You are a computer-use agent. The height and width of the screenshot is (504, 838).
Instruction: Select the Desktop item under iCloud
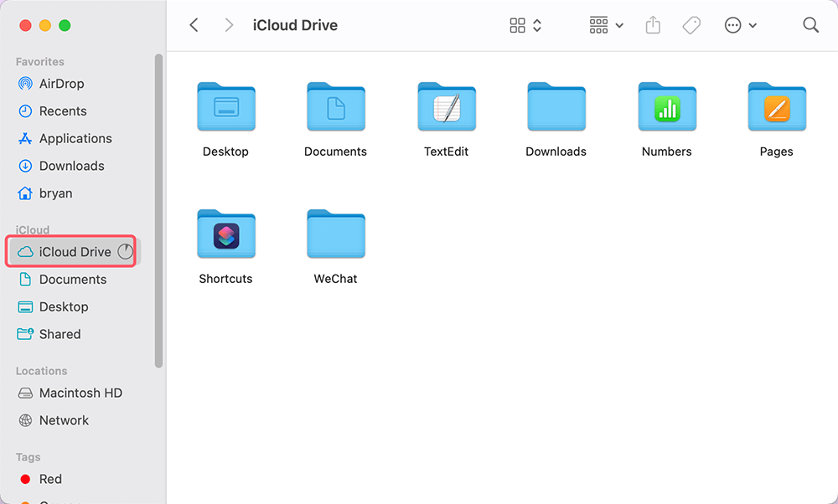[64, 306]
